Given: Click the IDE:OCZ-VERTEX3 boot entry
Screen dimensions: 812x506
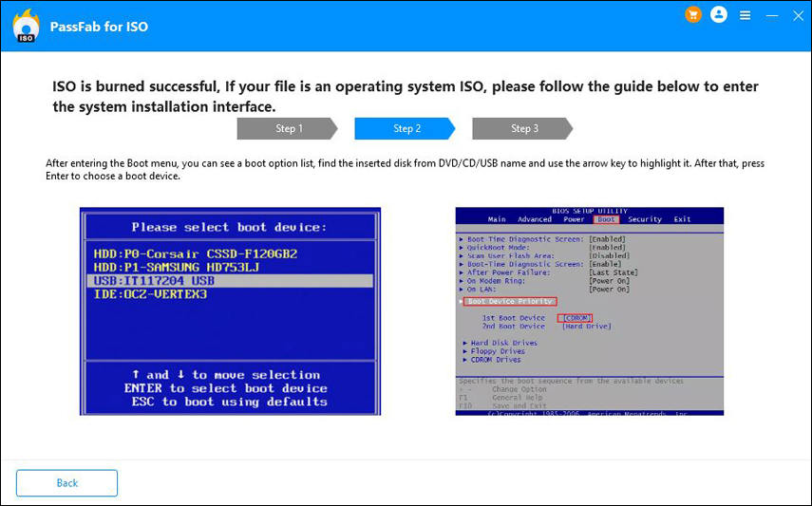Looking at the screenshot, I should 150,294.
